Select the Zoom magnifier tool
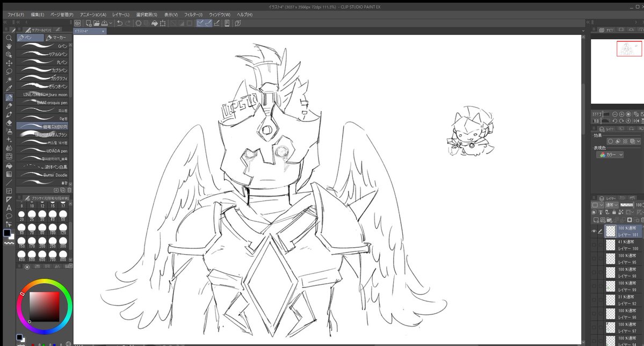644x346 pixels. (x=9, y=38)
